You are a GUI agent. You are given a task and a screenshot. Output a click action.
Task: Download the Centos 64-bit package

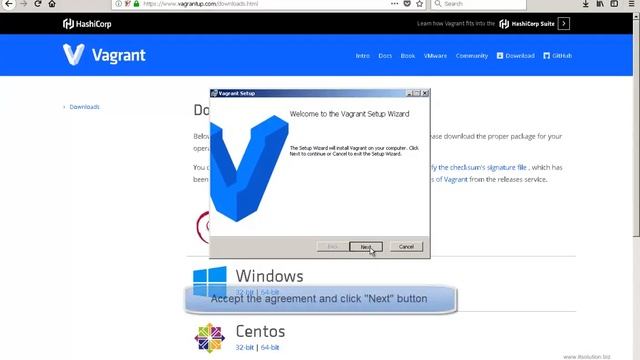[270, 347]
